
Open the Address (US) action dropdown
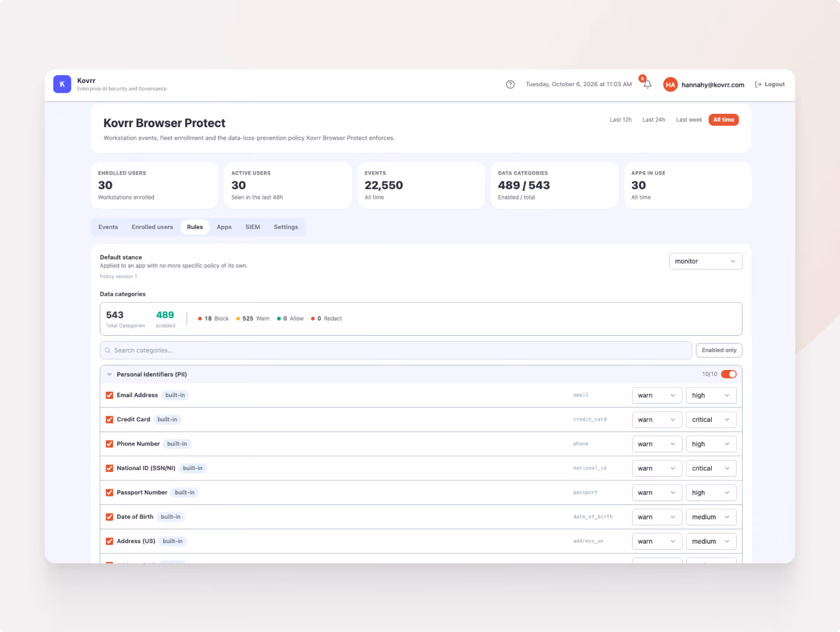pyautogui.click(x=657, y=542)
